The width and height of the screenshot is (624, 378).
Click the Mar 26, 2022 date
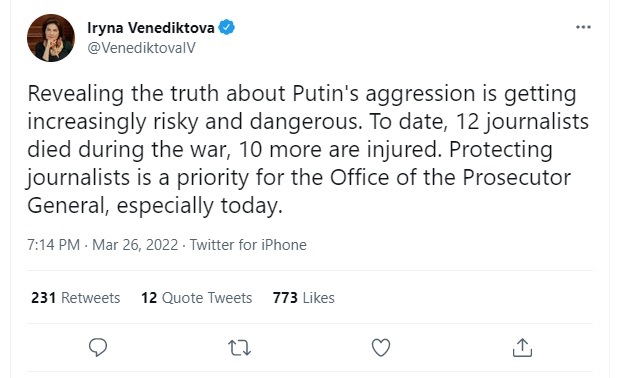point(135,245)
